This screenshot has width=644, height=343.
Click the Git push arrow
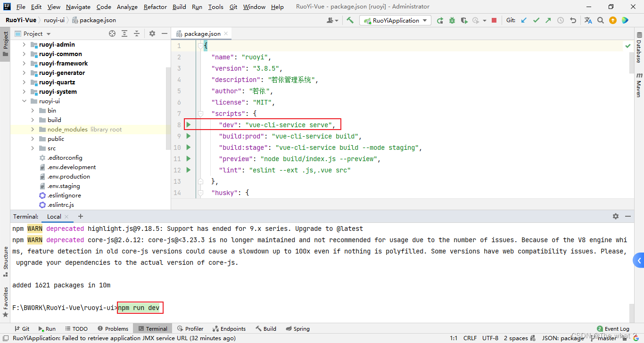(548, 20)
